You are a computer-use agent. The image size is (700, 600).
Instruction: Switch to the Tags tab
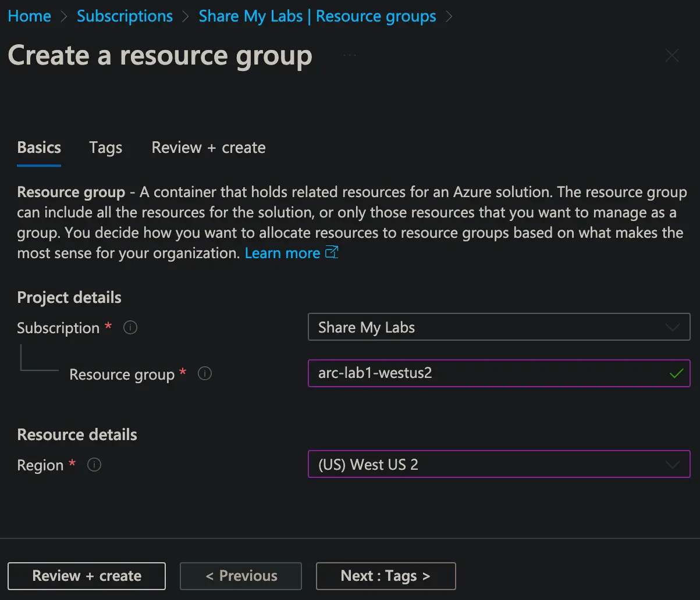click(x=106, y=148)
